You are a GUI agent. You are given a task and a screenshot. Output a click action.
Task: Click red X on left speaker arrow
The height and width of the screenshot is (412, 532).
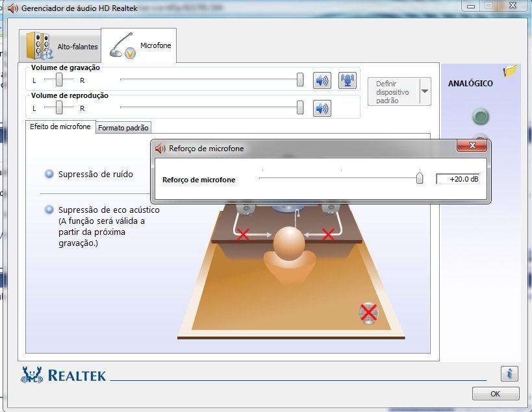pos(243,234)
